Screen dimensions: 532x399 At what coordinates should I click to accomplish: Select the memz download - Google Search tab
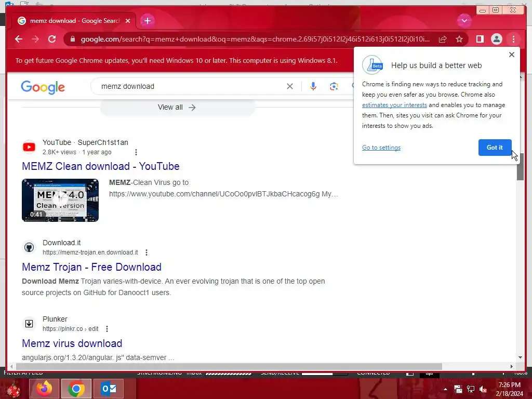[x=74, y=21]
